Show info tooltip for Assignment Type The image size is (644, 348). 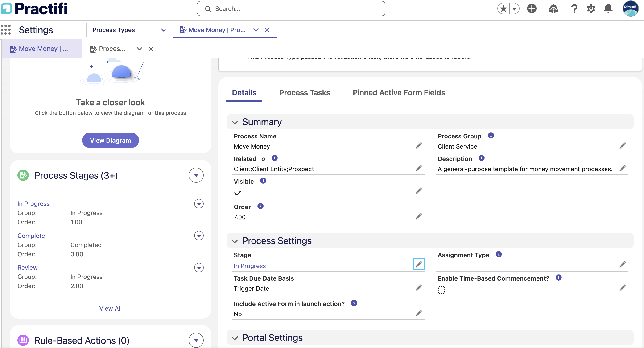pyautogui.click(x=499, y=254)
